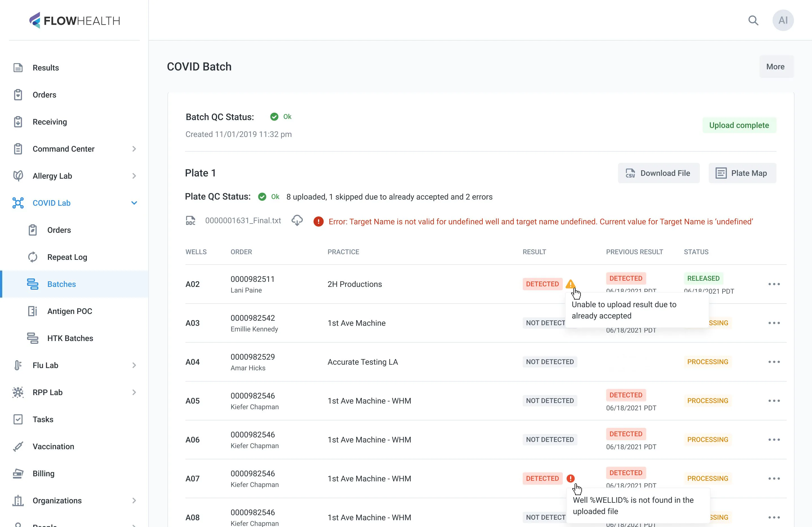Open row actions menu for well A02
812x527 pixels.
774,284
